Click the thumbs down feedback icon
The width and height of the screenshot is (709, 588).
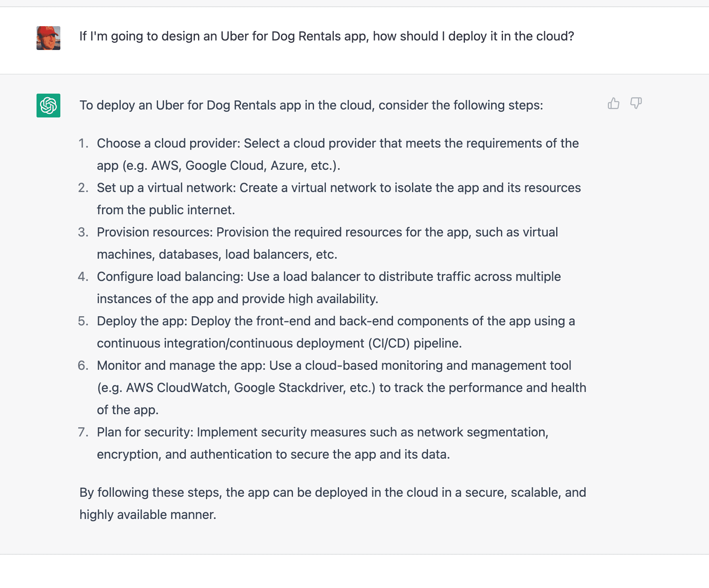(636, 104)
